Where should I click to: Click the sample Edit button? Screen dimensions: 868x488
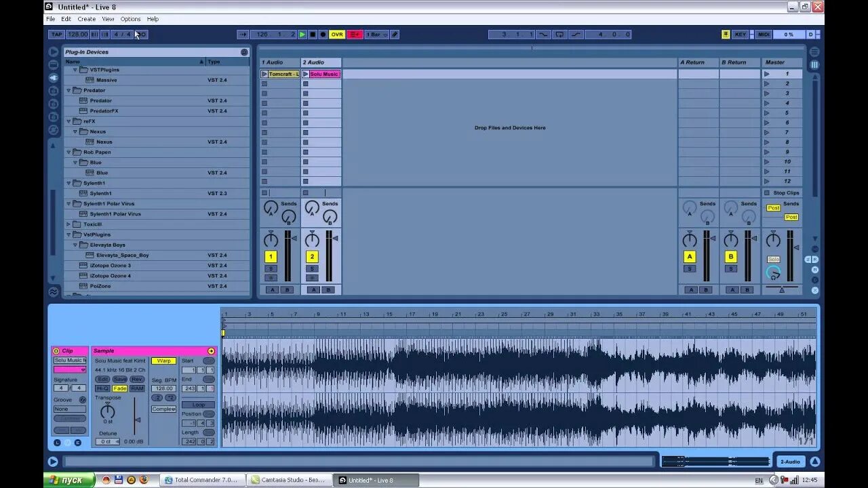point(102,380)
